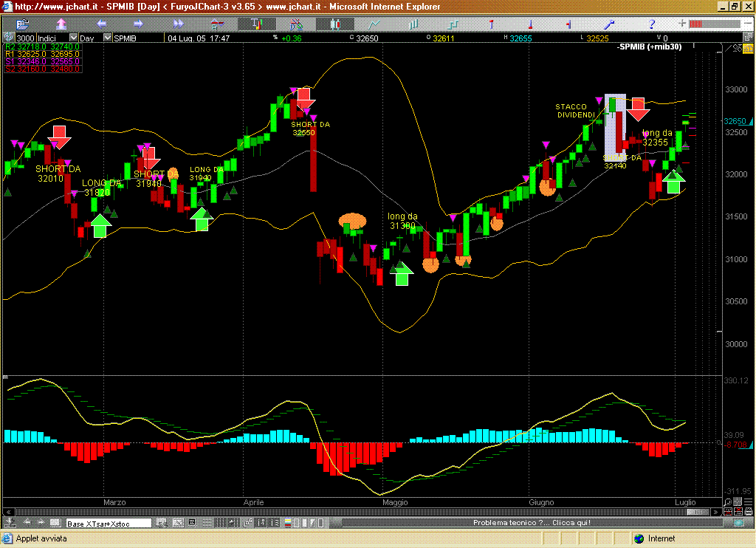This screenshot has height=548, width=756.
Task: Toggle the text indicator tool button
Action: coord(258,24)
